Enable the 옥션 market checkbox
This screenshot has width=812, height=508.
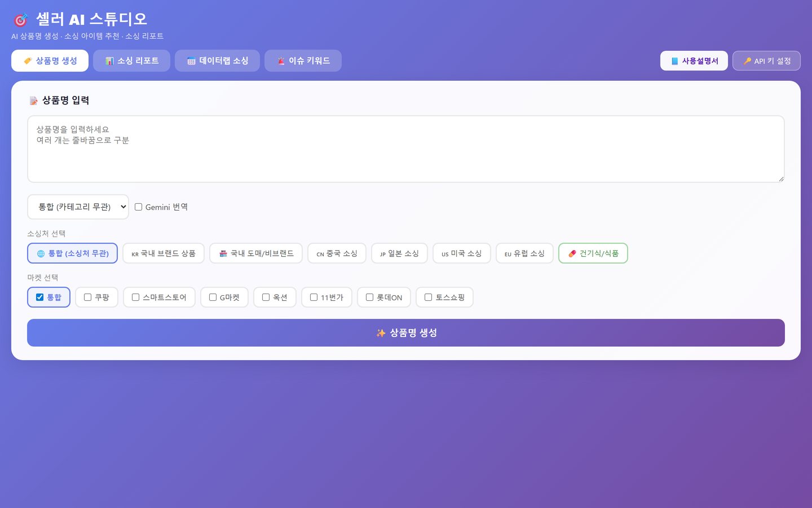[266, 297]
